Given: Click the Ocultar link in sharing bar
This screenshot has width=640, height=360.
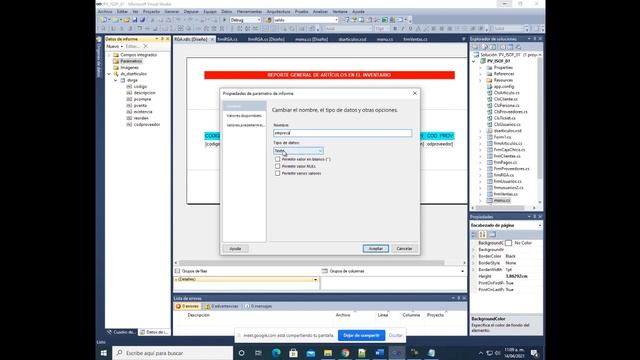Looking at the screenshot, I should [395, 336].
